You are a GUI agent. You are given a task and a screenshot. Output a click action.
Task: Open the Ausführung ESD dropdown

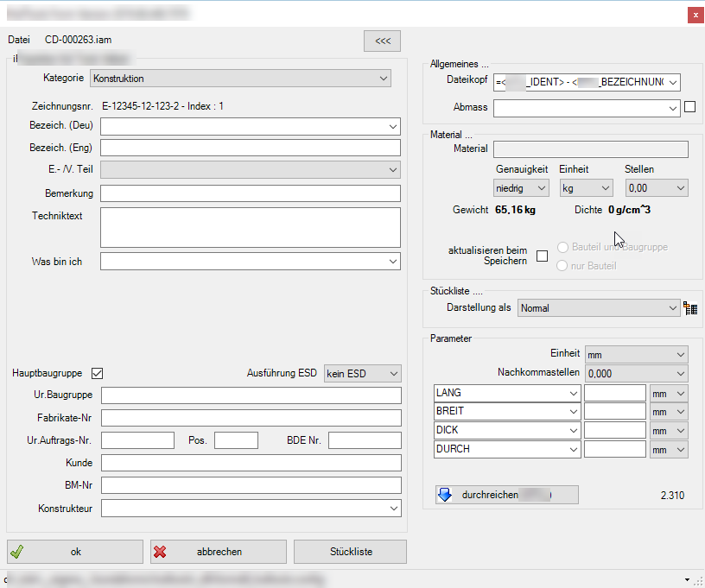(362, 373)
